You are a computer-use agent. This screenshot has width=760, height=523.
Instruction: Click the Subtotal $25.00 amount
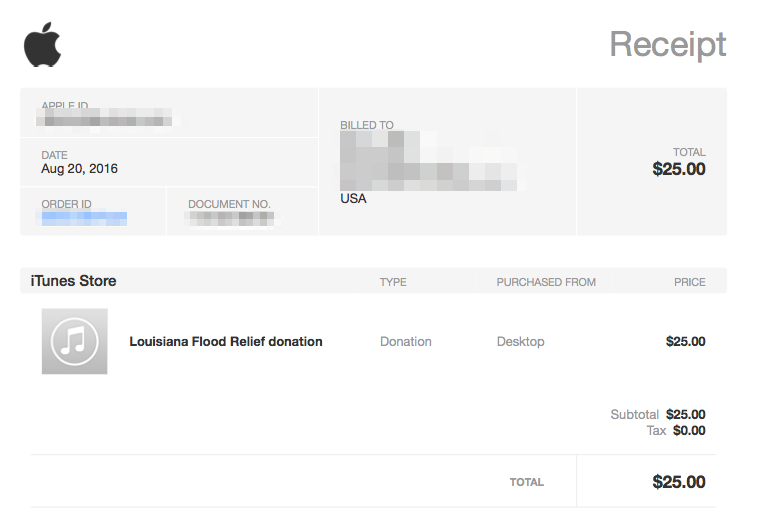[685, 414]
